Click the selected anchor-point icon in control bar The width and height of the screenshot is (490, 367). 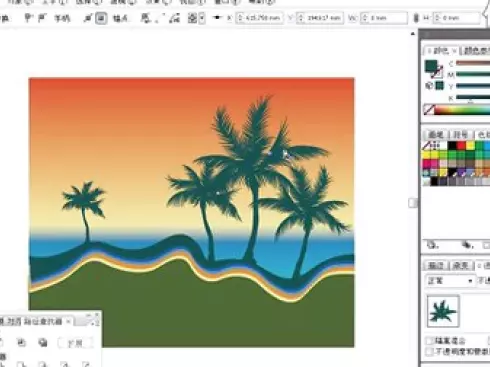click(101, 18)
